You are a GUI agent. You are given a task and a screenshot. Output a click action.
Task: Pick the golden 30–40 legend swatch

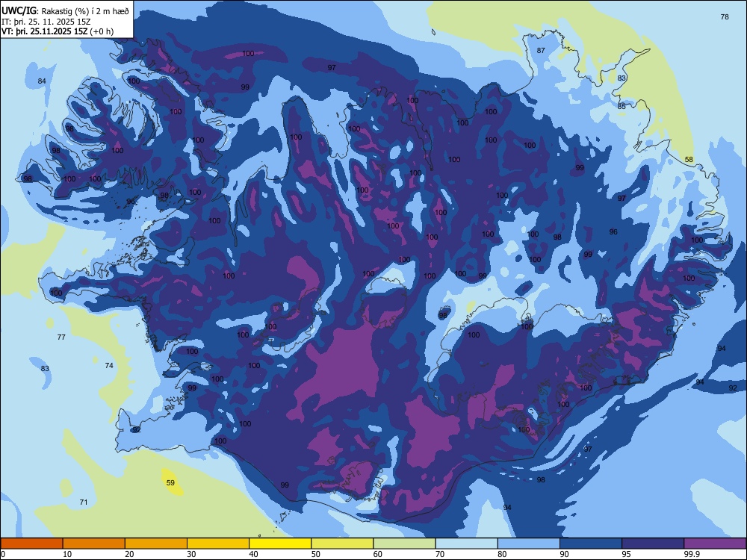(218, 544)
